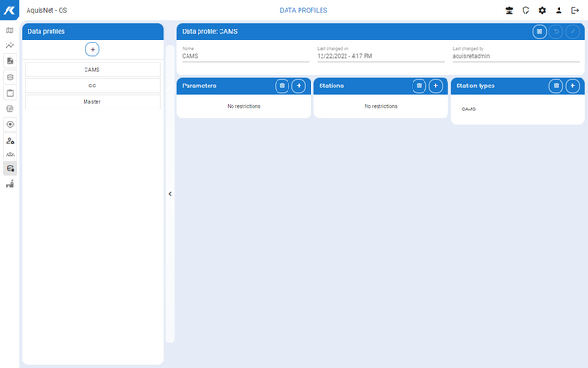The image size is (588, 368).
Task: Add a station restriction
Action: click(435, 86)
